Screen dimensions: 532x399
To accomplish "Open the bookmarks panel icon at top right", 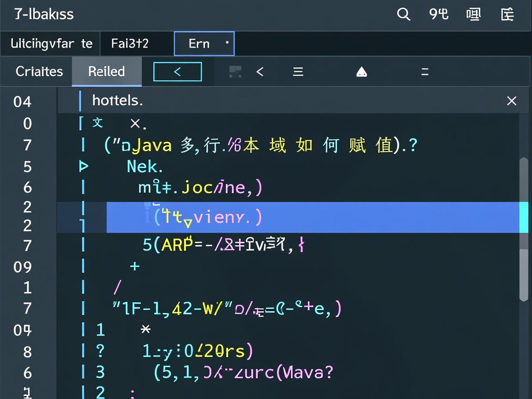I will 507,14.
